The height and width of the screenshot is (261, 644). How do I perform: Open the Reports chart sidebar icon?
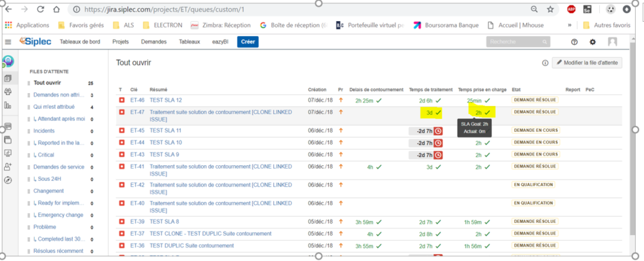(7, 105)
